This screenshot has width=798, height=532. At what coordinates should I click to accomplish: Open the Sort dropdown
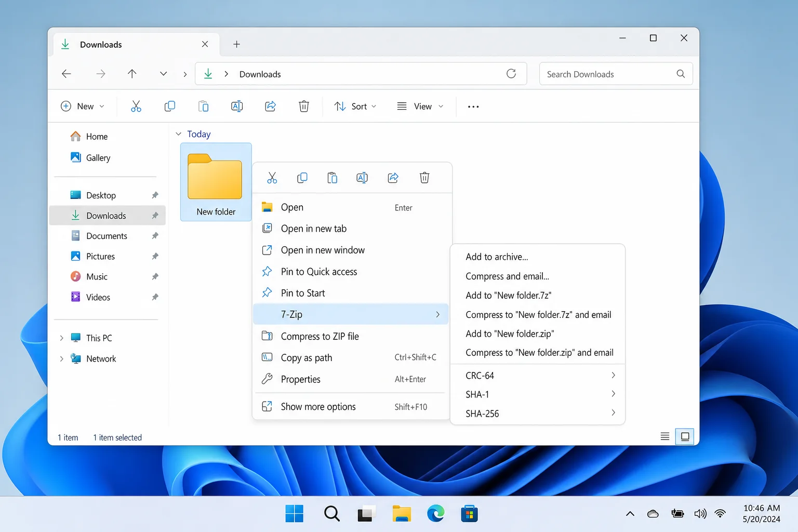[x=355, y=107]
